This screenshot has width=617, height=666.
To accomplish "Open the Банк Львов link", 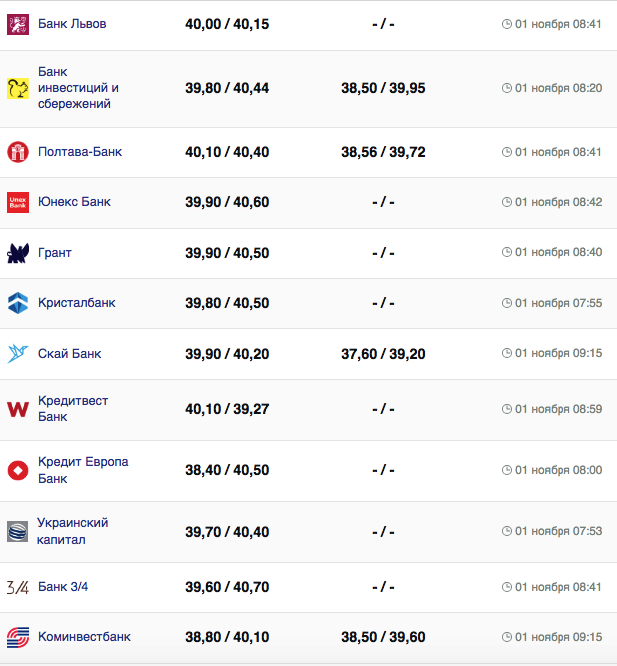I will point(71,23).
